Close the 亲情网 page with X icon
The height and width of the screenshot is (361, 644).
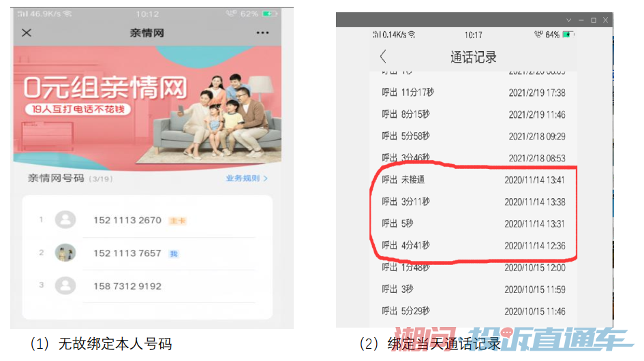pyautogui.click(x=27, y=33)
